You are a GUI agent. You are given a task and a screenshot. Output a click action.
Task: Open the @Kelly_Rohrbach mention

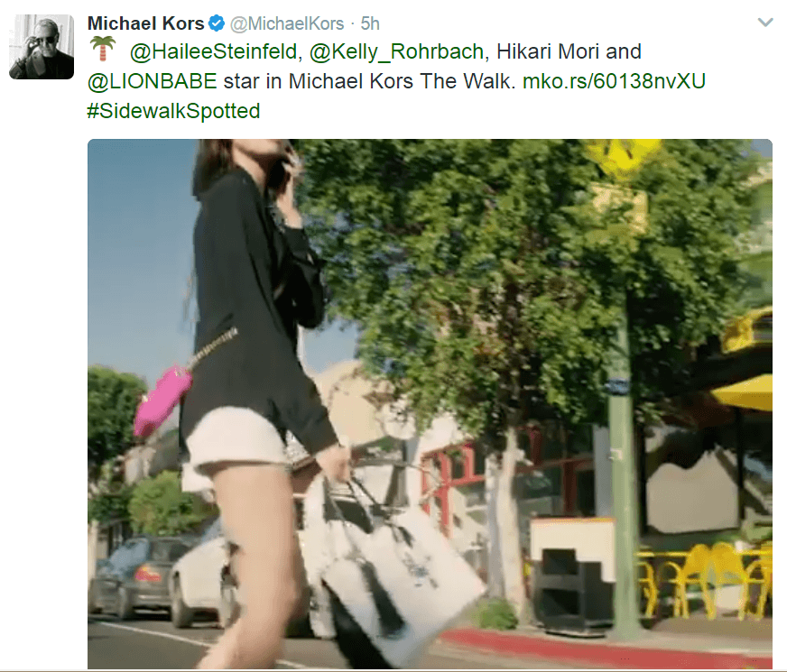pyautogui.click(x=396, y=52)
